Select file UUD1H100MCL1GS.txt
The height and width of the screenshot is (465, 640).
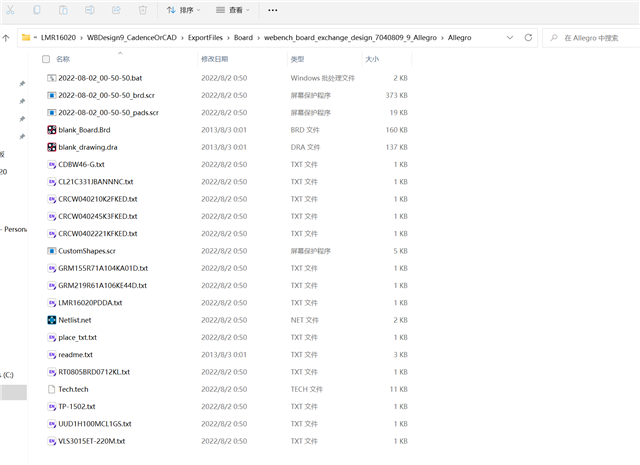click(x=95, y=424)
